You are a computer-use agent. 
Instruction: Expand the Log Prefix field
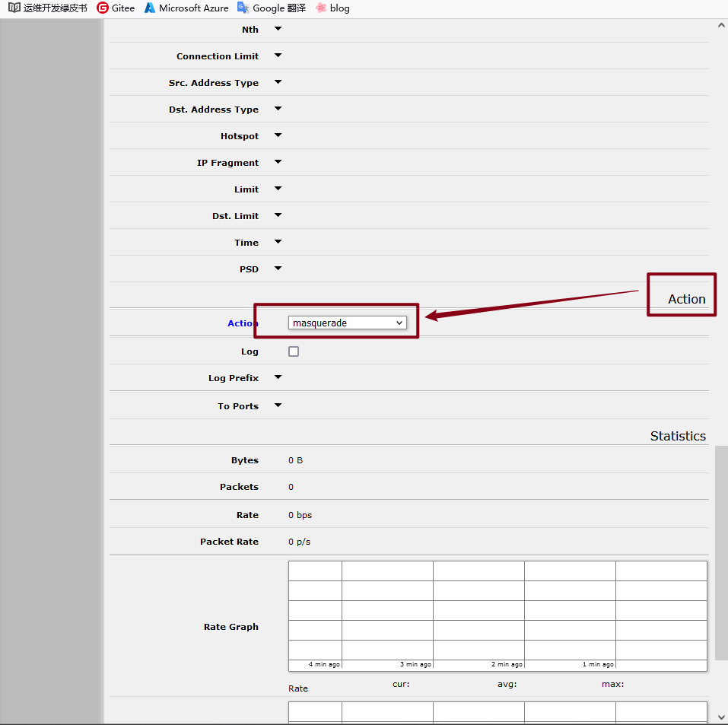(278, 377)
